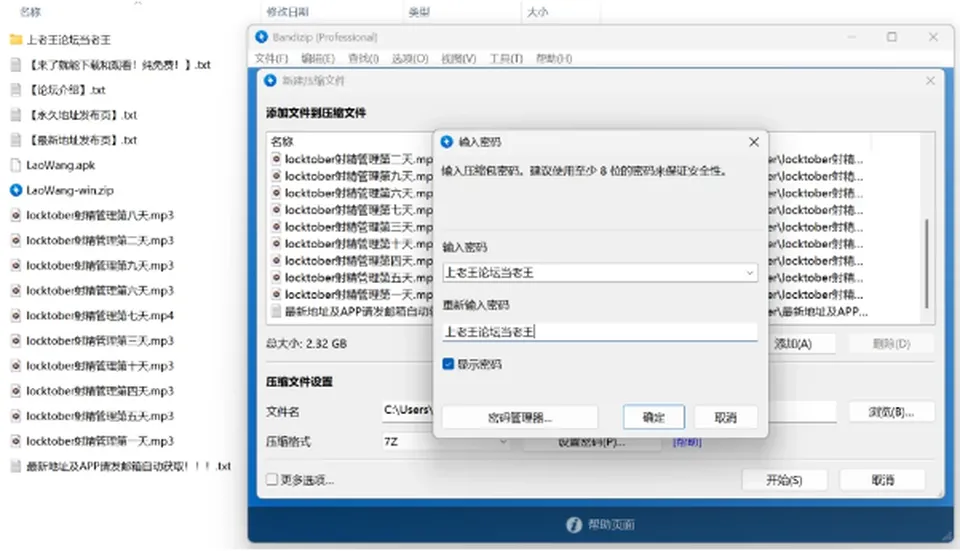Click 取消 in the 新建压缩文件 dialog
The width and height of the screenshot is (960, 551).
882,480
